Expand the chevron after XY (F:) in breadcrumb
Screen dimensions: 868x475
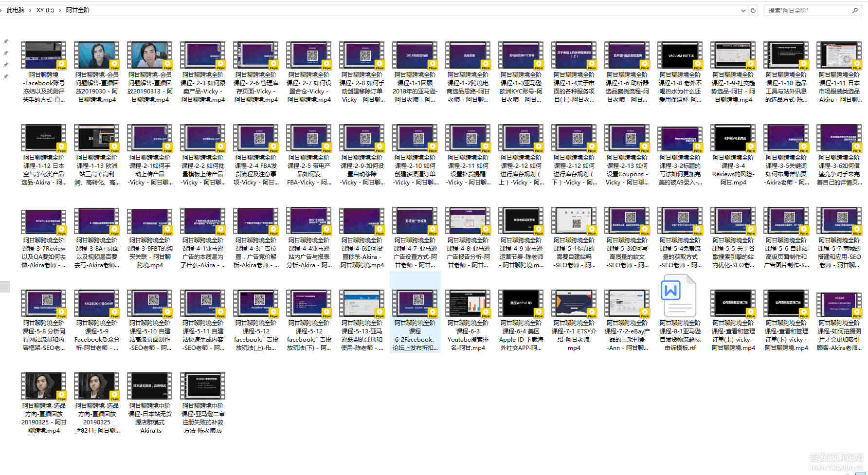click(60, 10)
